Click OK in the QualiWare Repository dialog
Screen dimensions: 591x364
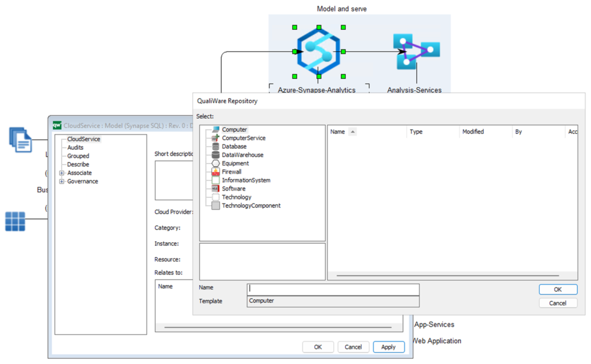[x=558, y=289]
